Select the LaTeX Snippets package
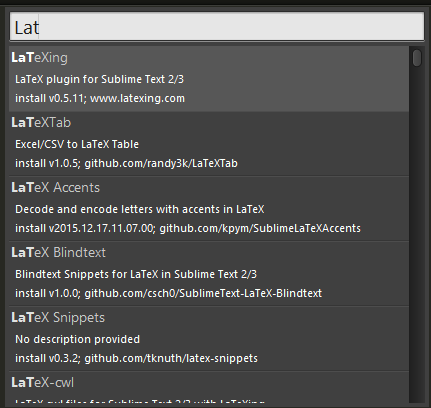Screen dimensions: 431x408 (x=209, y=339)
